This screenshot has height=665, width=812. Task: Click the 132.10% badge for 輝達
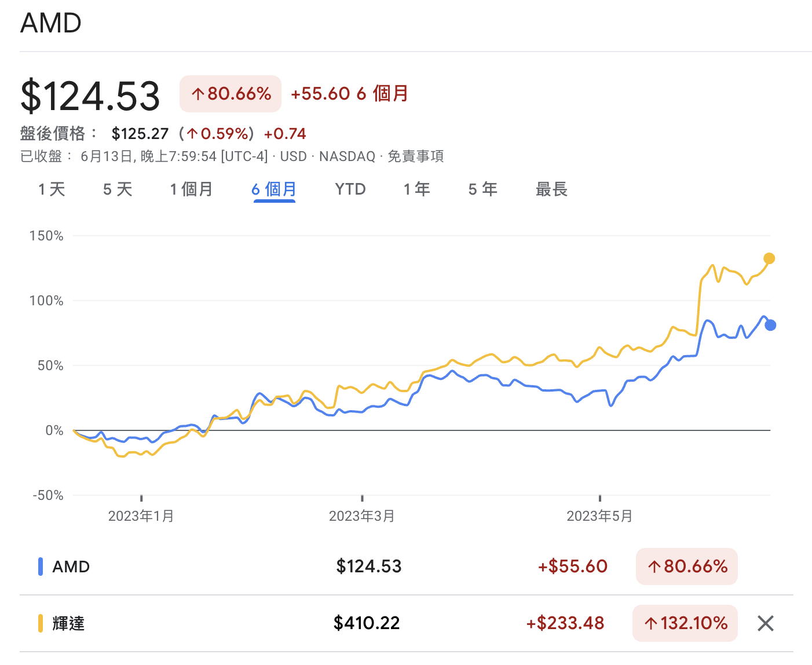pos(685,623)
